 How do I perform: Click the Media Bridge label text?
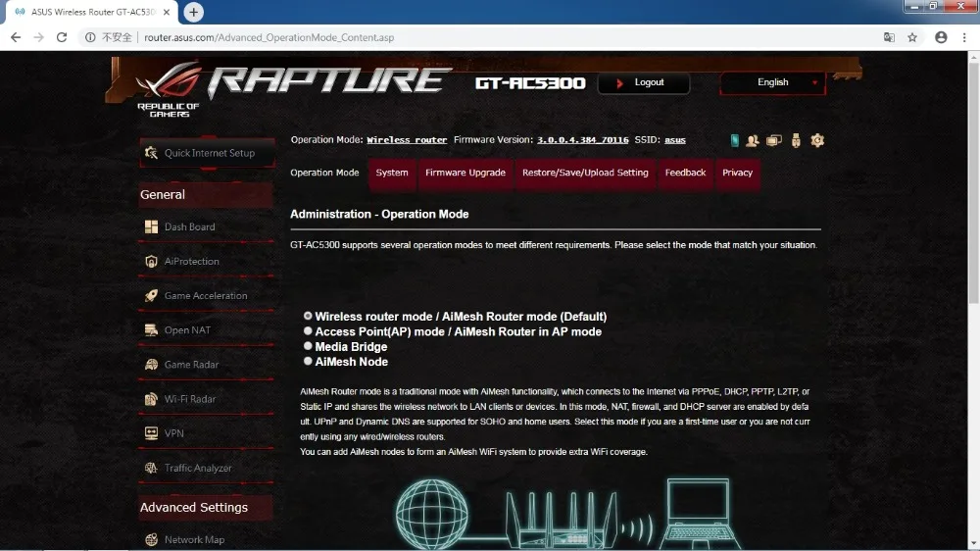[x=351, y=346]
